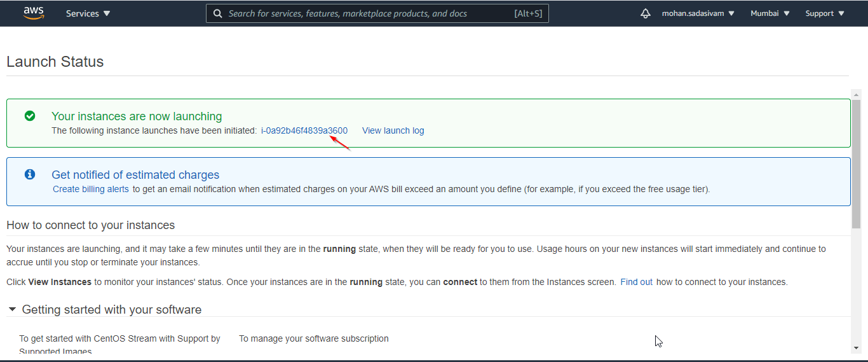Click the AWS logo home icon
This screenshot has width=868, height=362.
coord(34,13)
